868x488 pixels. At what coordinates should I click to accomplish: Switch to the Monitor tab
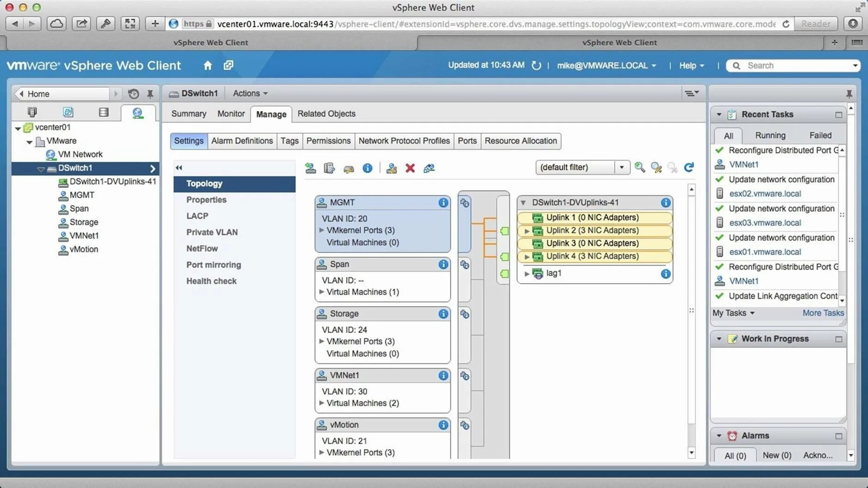point(231,114)
